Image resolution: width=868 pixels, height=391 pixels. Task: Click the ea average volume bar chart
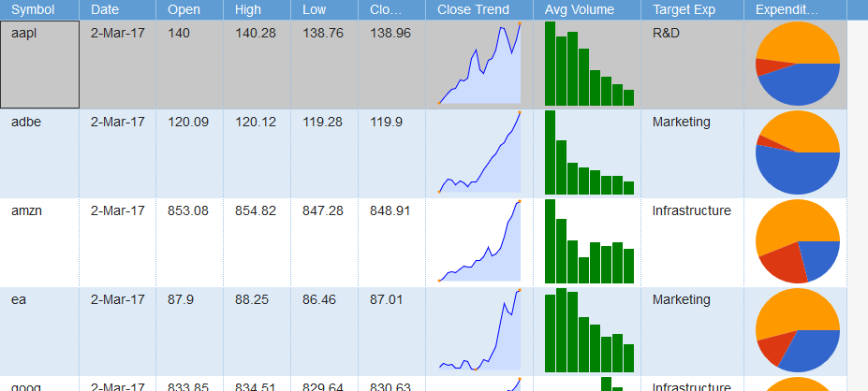(x=590, y=330)
